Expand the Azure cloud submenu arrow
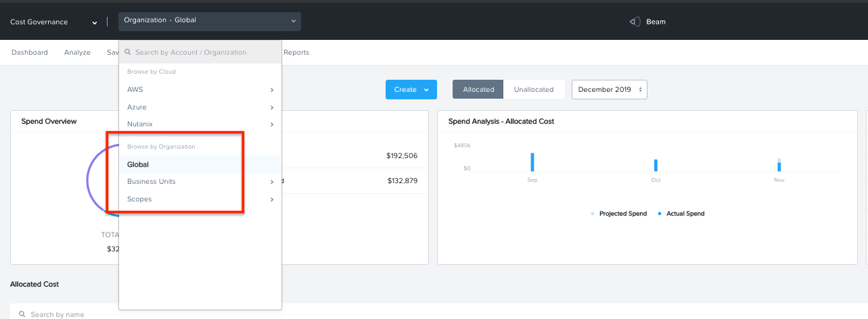Image resolution: width=868 pixels, height=319 pixels. click(x=272, y=107)
